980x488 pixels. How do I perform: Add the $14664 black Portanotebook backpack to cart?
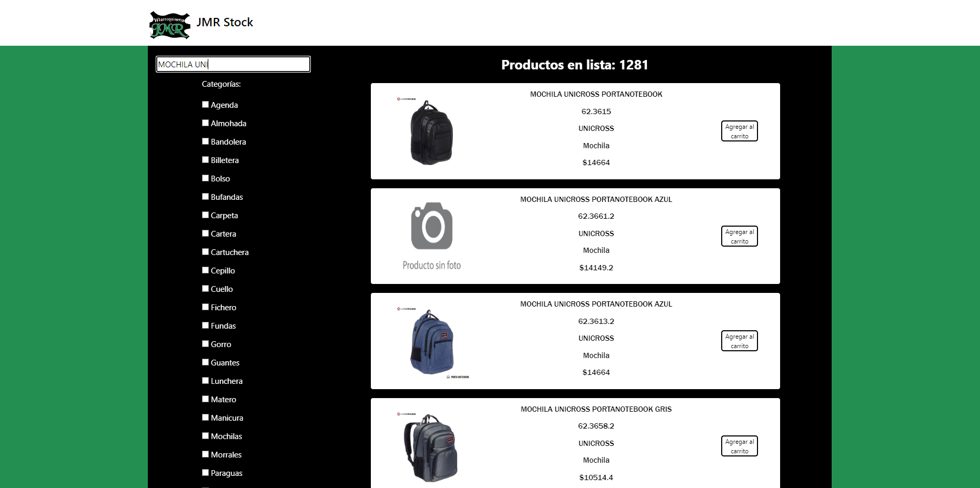[x=739, y=131]
